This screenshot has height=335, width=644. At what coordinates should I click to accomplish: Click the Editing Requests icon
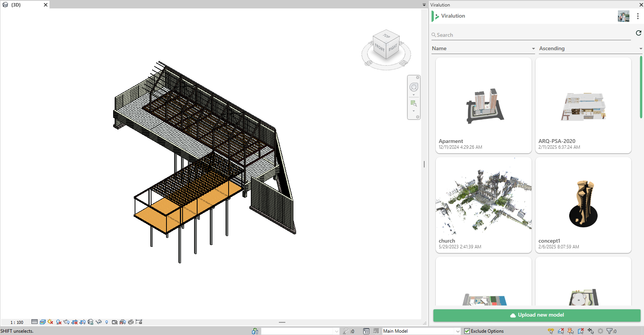[346, 331]
